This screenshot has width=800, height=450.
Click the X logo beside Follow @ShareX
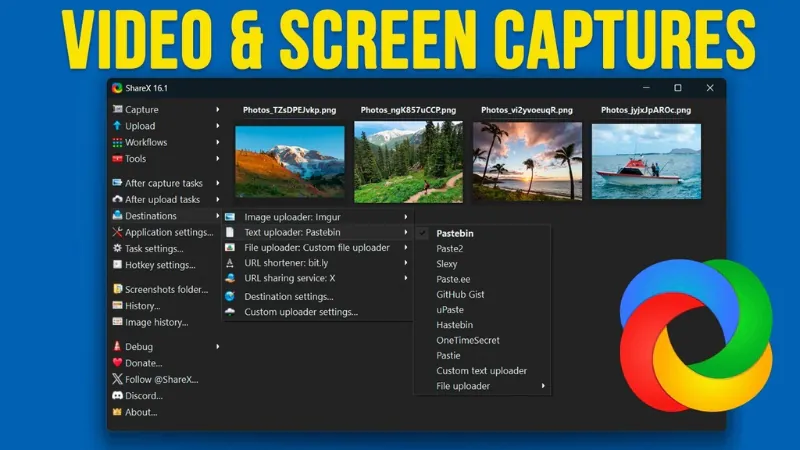pos(117,379)
